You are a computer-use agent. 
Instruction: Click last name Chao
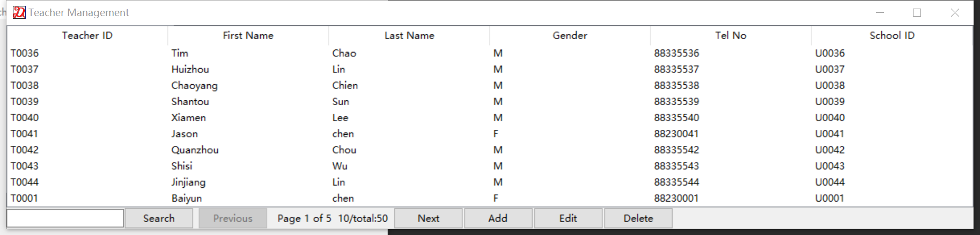(x=344, y=53)
